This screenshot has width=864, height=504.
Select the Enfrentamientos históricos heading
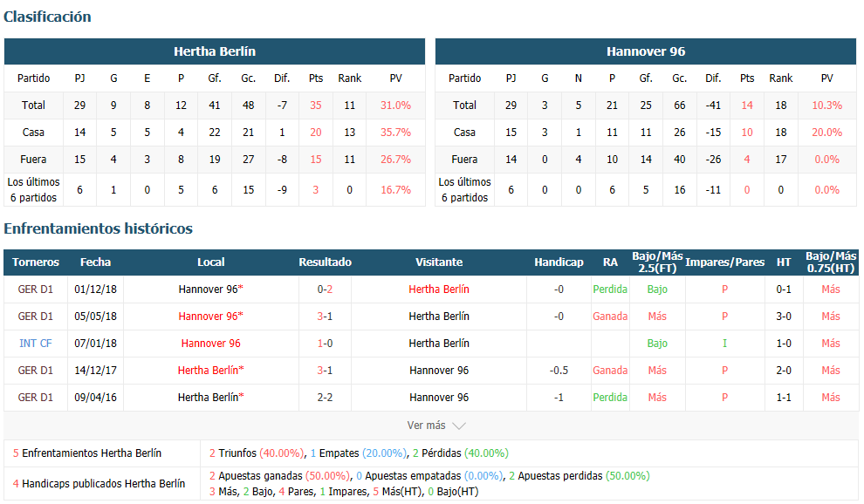coord(98,228)
